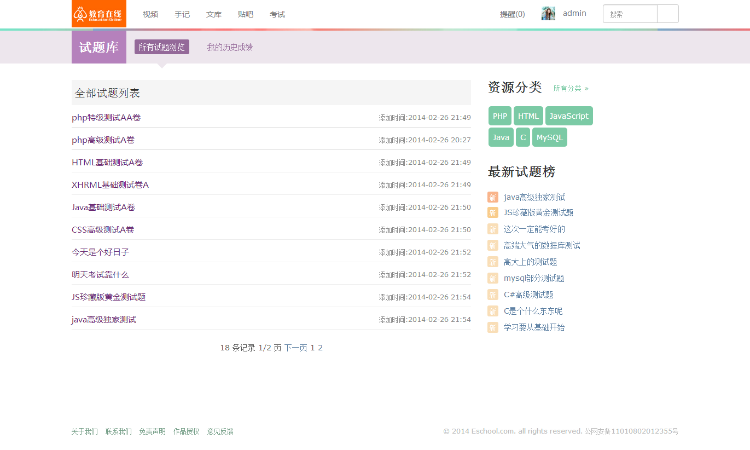Viewport: 750px width, 450px height.
Task: Open the 意见反馈 footer link
Action: pos(220,431)
